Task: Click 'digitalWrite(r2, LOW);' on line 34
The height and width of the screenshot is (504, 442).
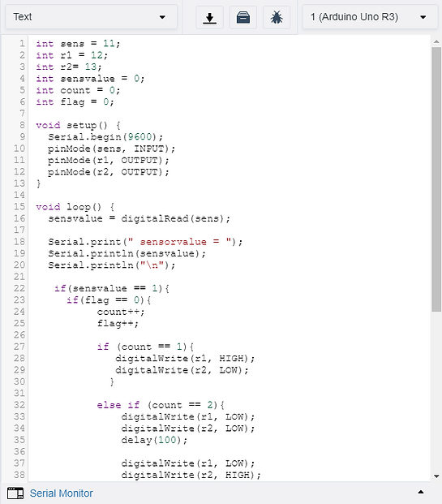Action: pyautogui.click(x=188, y=429)
